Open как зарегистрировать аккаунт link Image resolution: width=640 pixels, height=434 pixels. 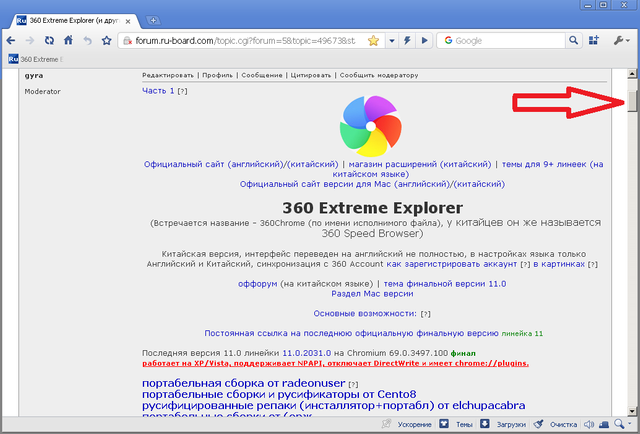tap(451, 264)
